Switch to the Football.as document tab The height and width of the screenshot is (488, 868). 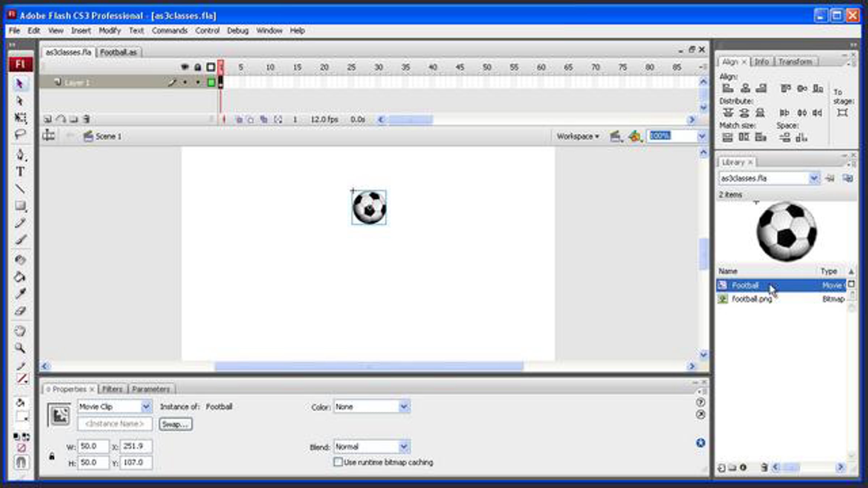click(119, 52)
